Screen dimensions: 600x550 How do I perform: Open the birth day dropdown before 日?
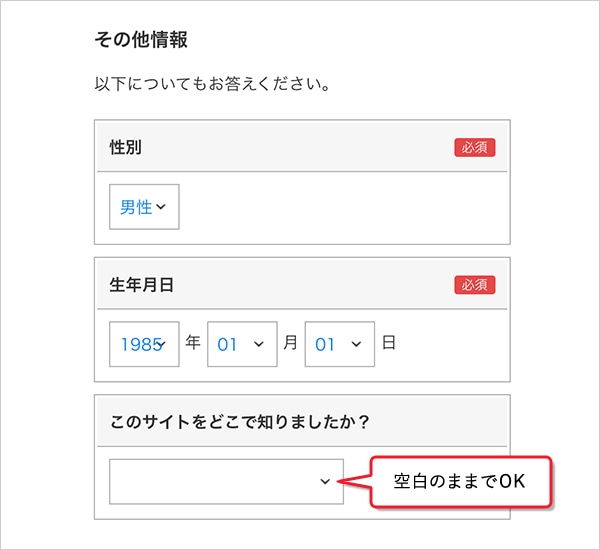click(339, 344)
